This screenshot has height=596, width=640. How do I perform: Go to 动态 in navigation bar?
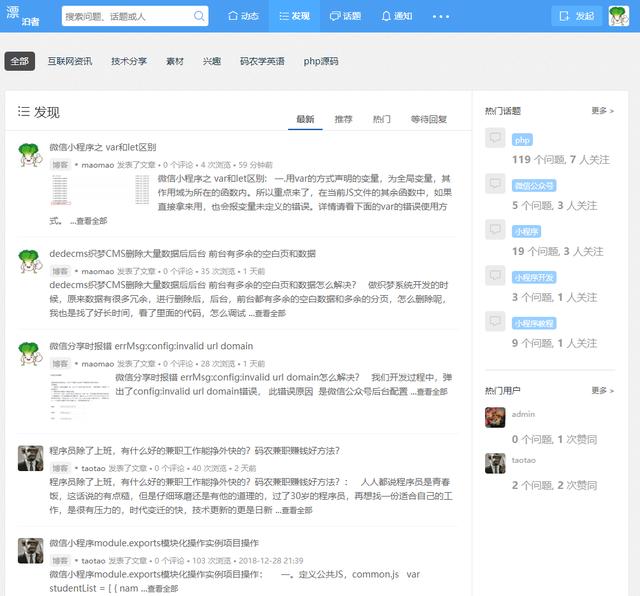(243, 16)
